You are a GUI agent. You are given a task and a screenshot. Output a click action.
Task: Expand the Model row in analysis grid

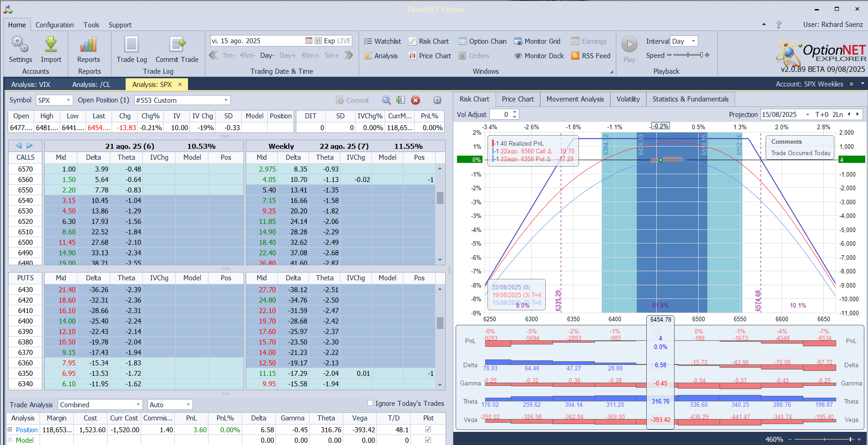(x=10, y=440)
